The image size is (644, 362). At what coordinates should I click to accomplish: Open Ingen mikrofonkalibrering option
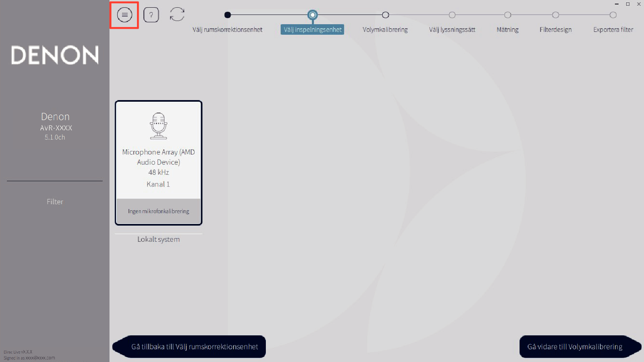[x=158, y=211]
